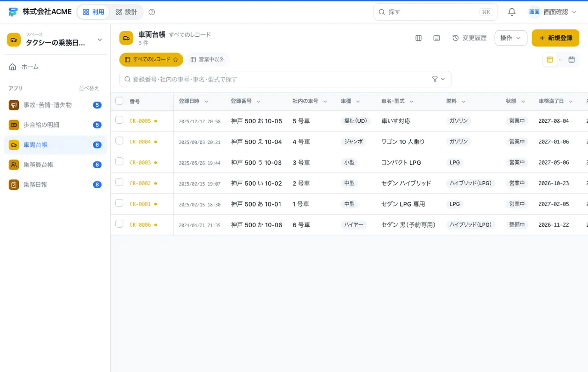Open 変更履歴 change history

[469, 38]
